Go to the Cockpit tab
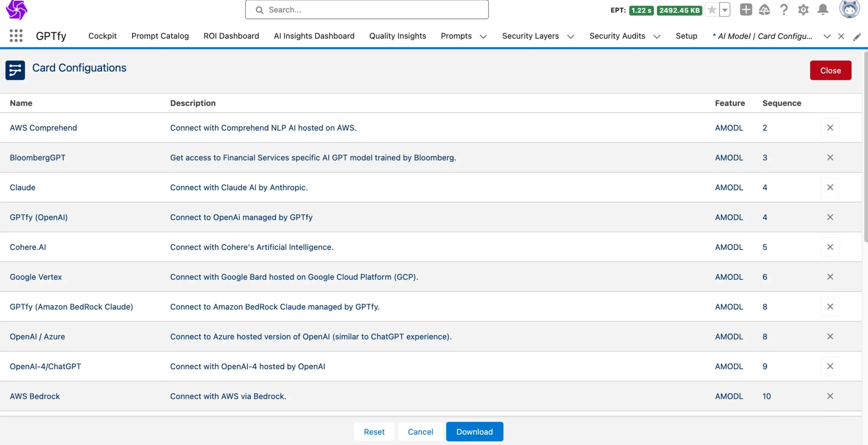Screen dimensions: 868x445 pyautogui.click(x=103, y=36)
